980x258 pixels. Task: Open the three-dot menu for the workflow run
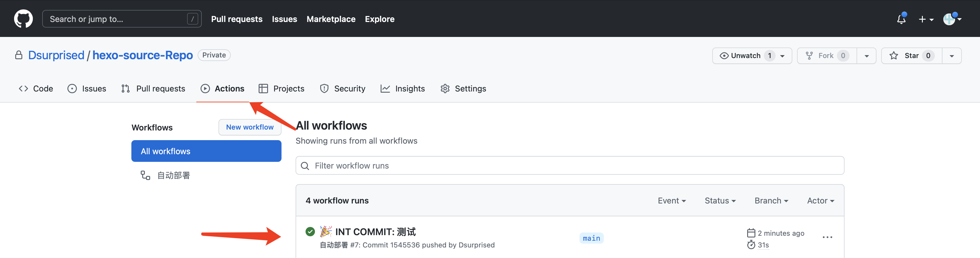pos(827,237)
